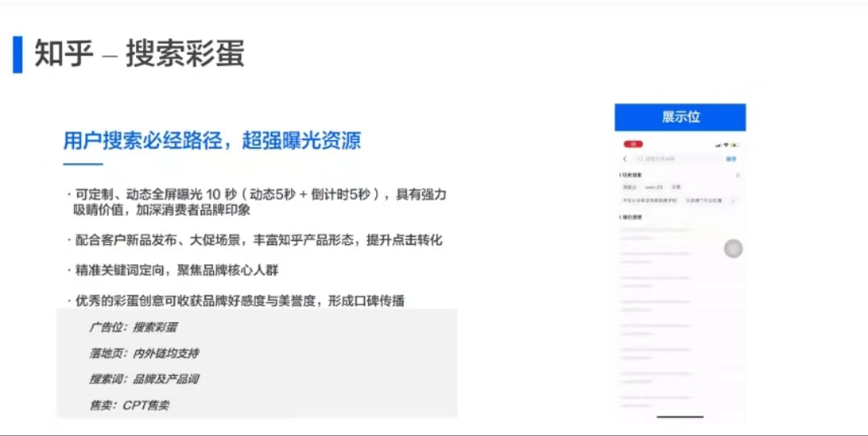Click the gray floating assistive circle button

[x=733, y=249]
